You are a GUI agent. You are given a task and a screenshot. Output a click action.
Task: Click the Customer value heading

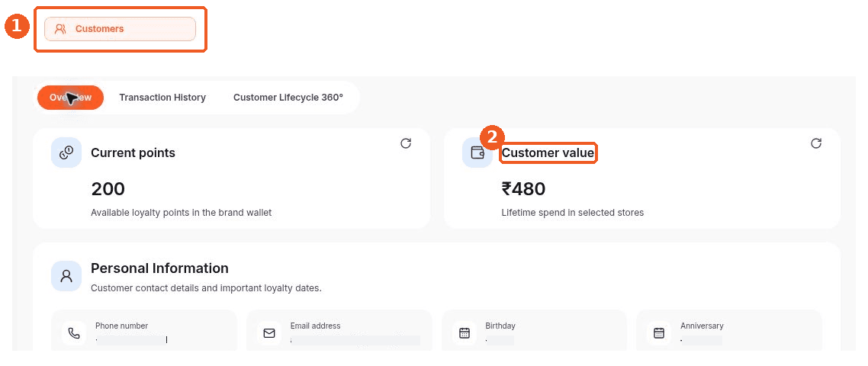tap(548, 152)
